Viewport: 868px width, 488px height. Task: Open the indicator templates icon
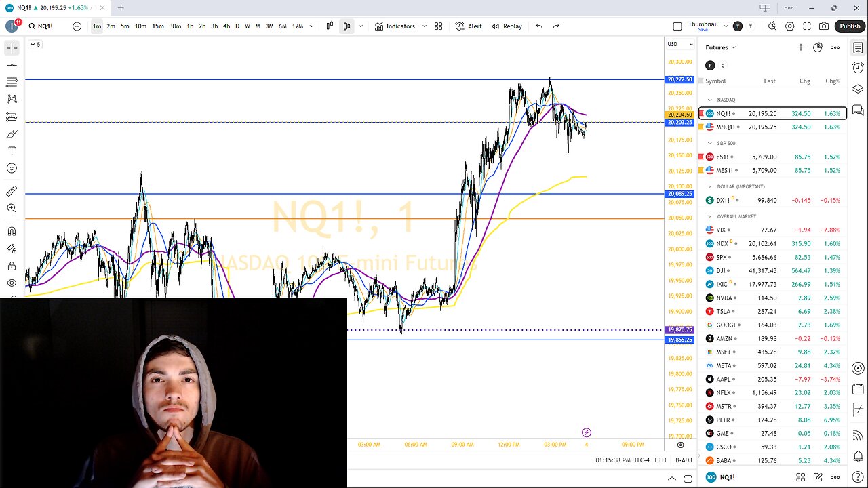click(438, 26)
